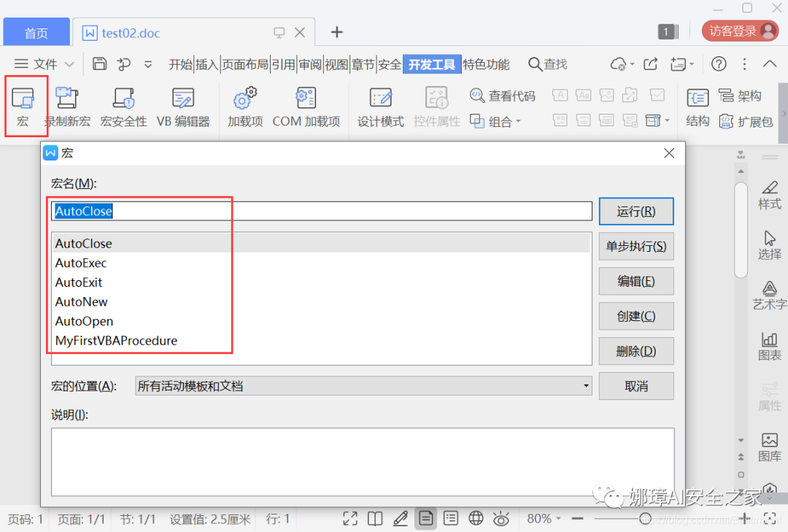
Task: Close the 宏 dialog
Action: tap(669, 153)
